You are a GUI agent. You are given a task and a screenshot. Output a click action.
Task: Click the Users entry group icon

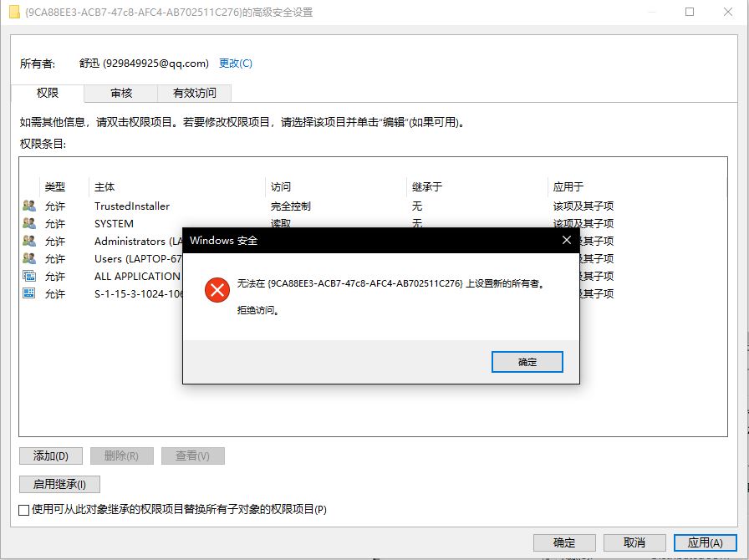tap(29, 258)
